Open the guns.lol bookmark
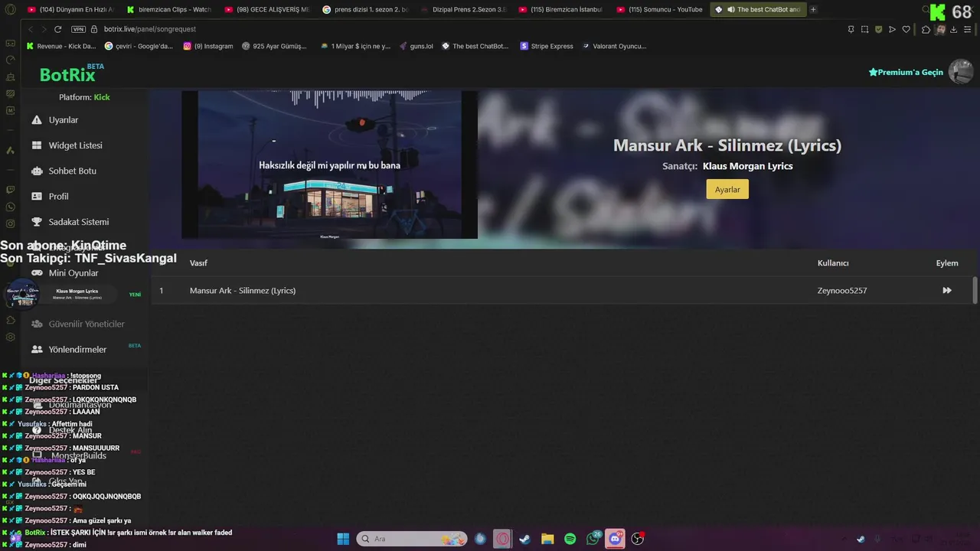Viewport: 980px width, 551px height. [416, 46]
